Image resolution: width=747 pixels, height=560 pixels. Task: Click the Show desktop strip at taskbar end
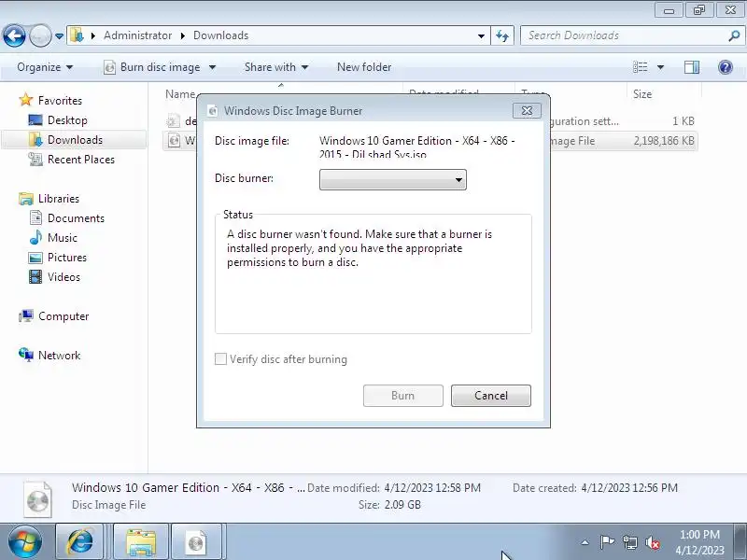pyautogui.click(x=740, y=542)
